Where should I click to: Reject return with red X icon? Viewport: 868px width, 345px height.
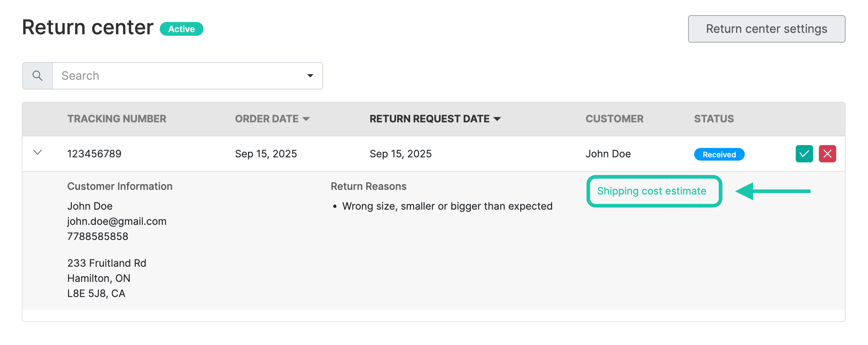tap(827, 154)
